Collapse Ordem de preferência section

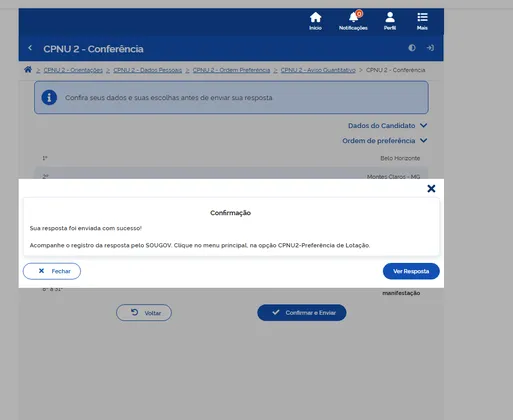384,141
